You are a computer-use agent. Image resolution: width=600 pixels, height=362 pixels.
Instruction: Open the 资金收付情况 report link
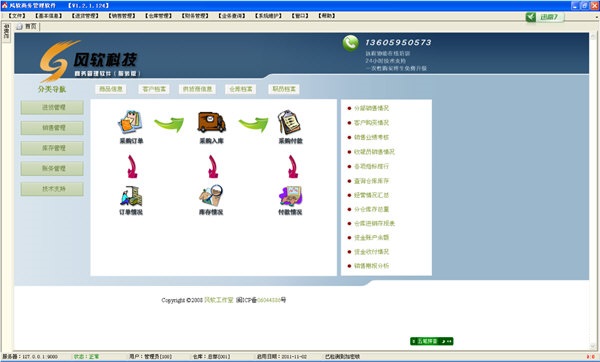point(371,252)
